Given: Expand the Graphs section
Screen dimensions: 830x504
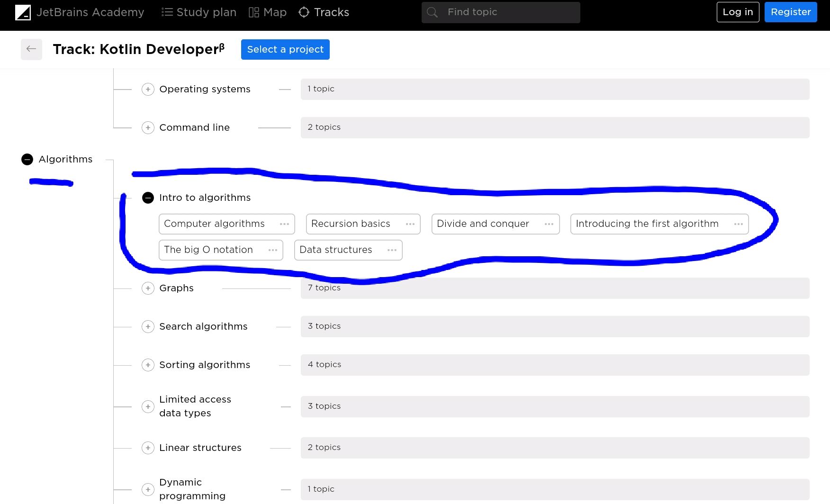Looking at the screenshot, I should [148, 288].
